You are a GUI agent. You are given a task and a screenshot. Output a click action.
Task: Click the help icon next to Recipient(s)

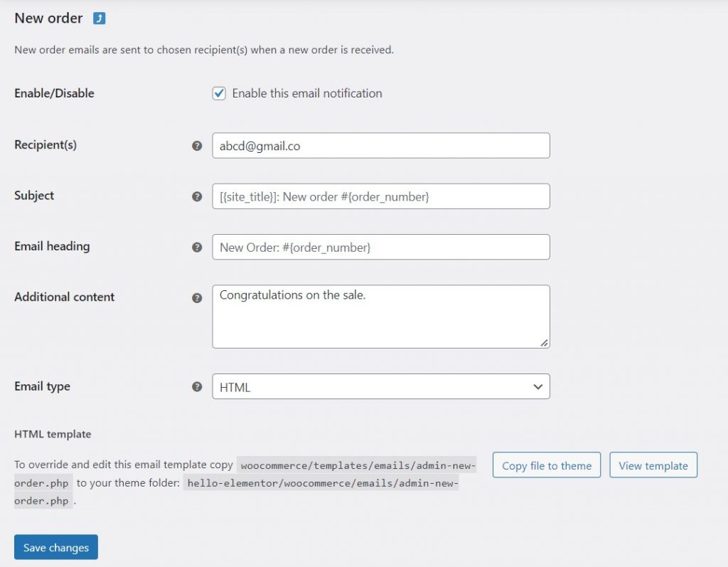pos(197,146)
